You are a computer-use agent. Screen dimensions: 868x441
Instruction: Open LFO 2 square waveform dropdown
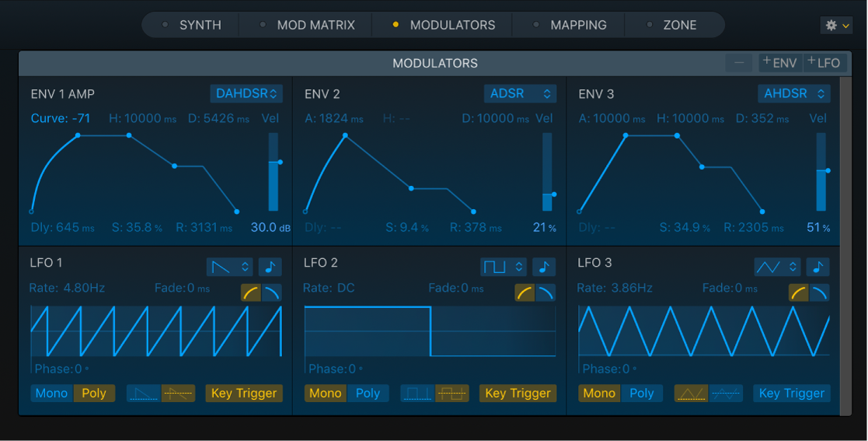tap(504, 267)
